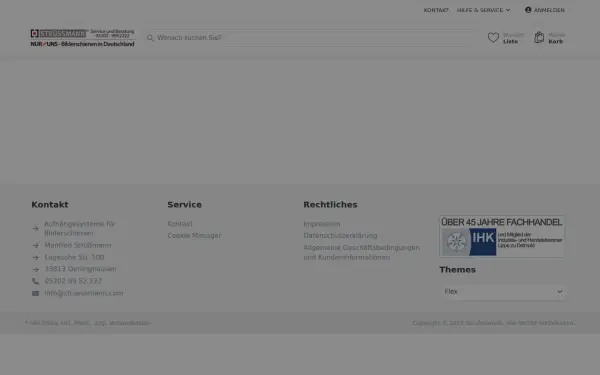This screenshot has width=600, height=375.
Task: Open the IHK Fachhandel banner
Action: (502, 236)
